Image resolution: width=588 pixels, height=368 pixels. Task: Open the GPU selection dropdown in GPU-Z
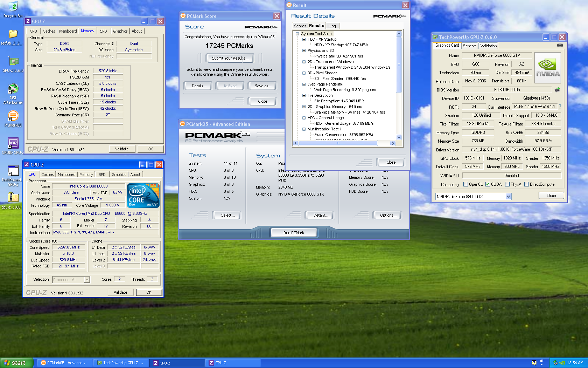tap(508, 197)
